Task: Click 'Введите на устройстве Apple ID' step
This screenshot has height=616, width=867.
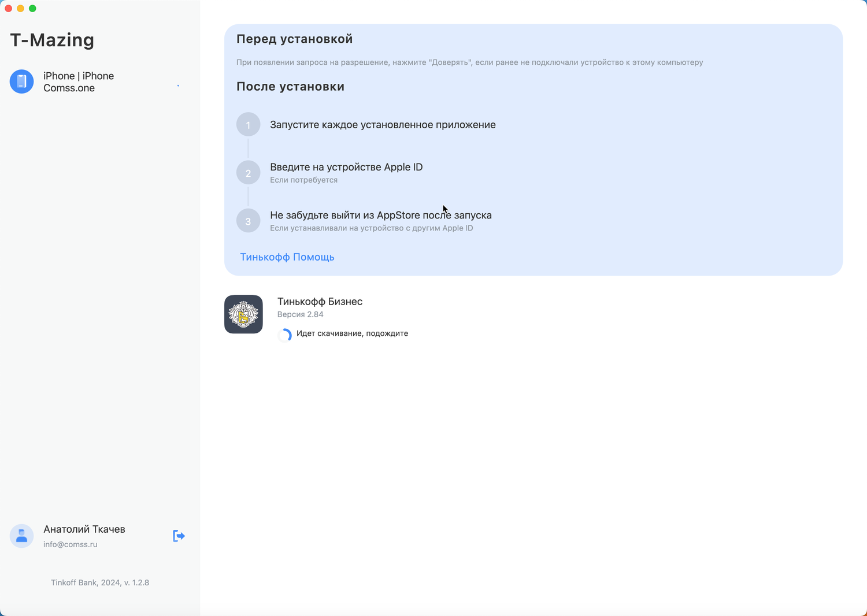Action: pyautogui.click(x=346, y=167)
